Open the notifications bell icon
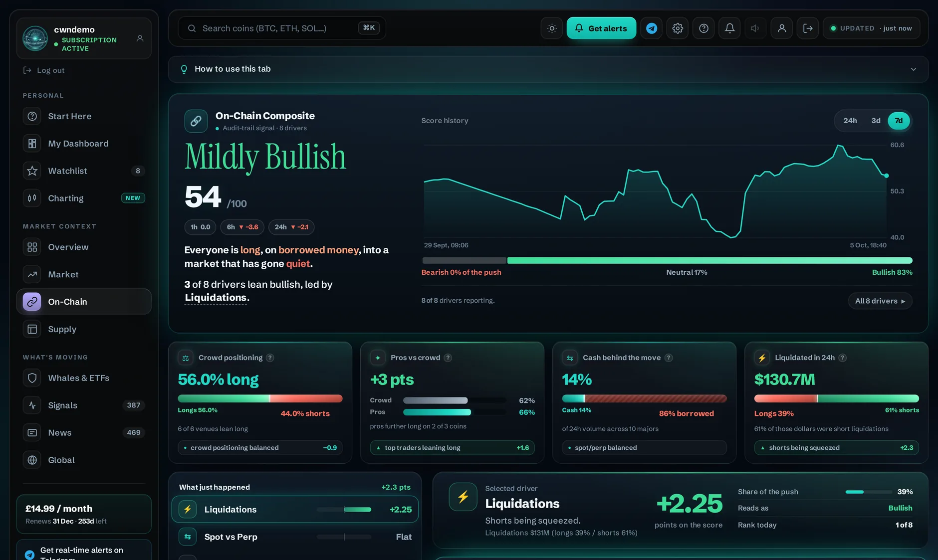 (729, 28)
